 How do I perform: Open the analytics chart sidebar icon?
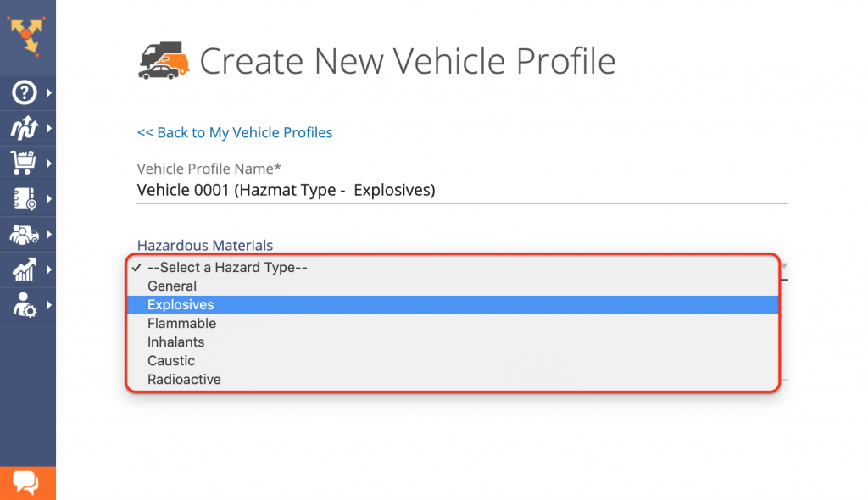(x=24, y=269)
